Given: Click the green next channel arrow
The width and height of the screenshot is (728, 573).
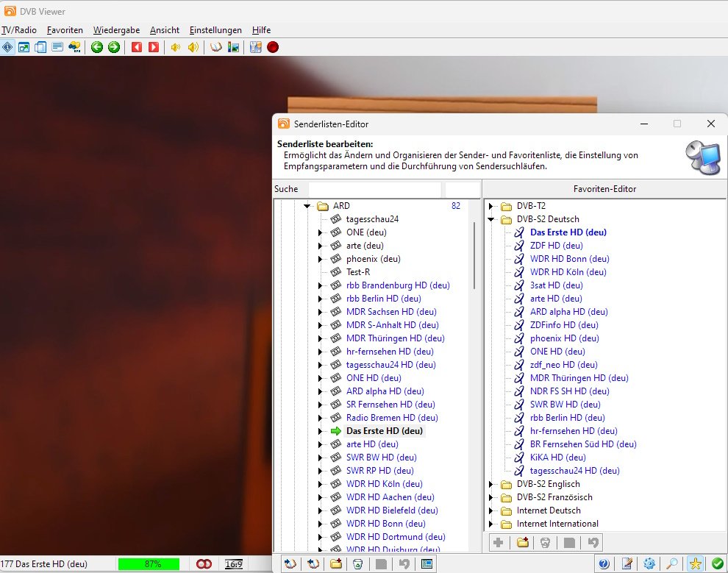Looking at the screenshot, I should (114, 47).
